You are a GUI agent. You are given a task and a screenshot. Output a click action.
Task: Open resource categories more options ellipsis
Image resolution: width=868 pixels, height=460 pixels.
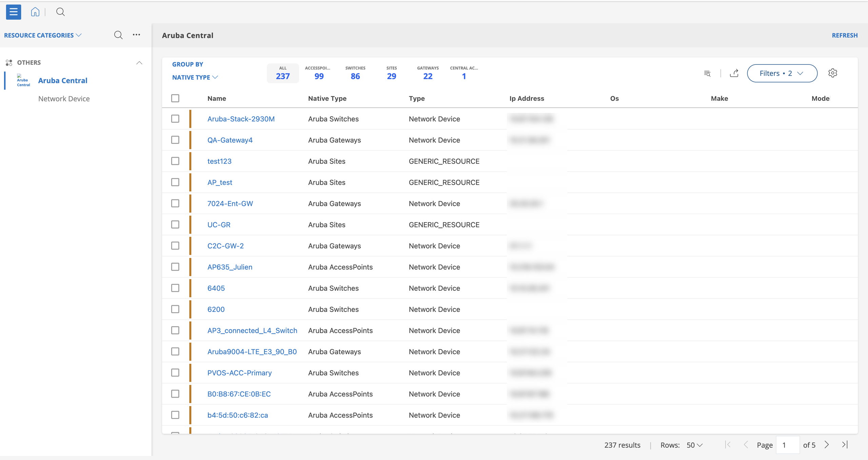coord(136,35)
